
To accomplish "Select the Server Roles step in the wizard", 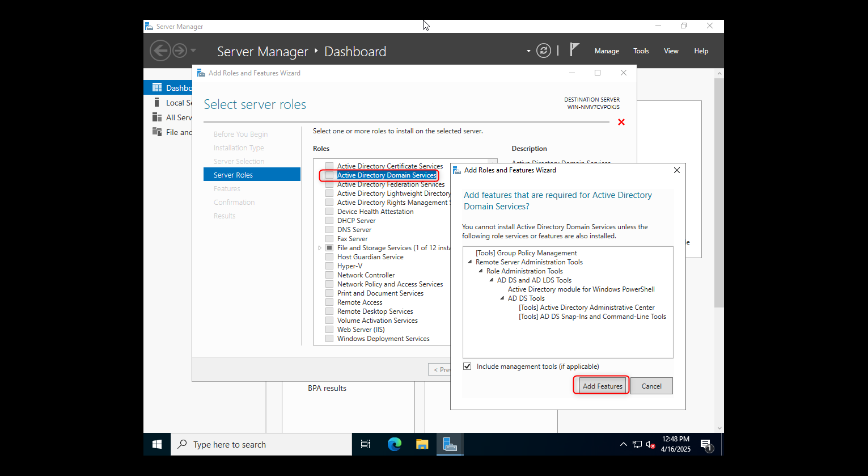I will pos(252,175).
